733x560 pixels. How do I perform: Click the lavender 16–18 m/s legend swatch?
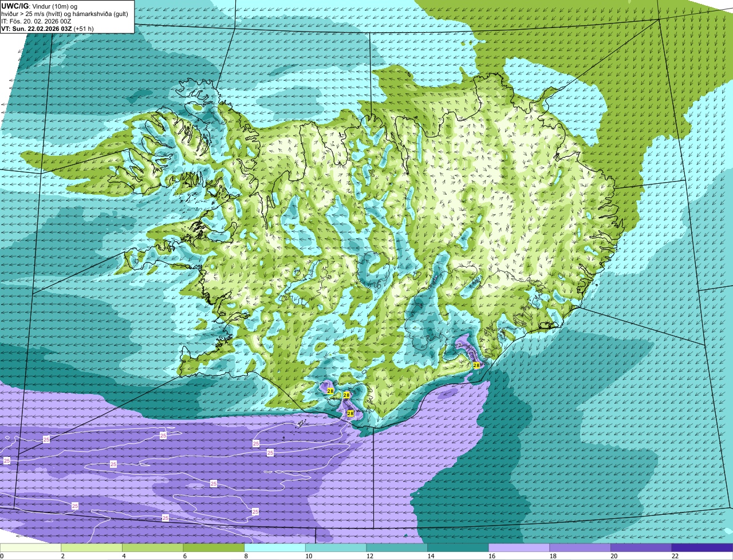click(x=519, y=547)
